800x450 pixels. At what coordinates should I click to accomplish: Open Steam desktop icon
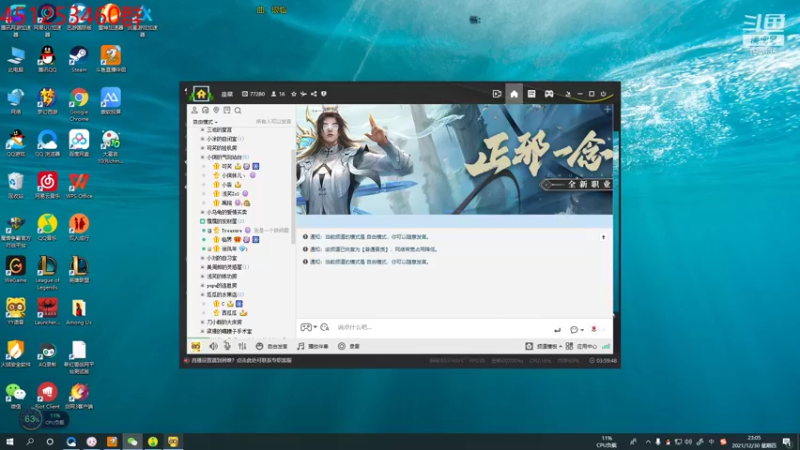pyautogui.click(x=79, y=59)
